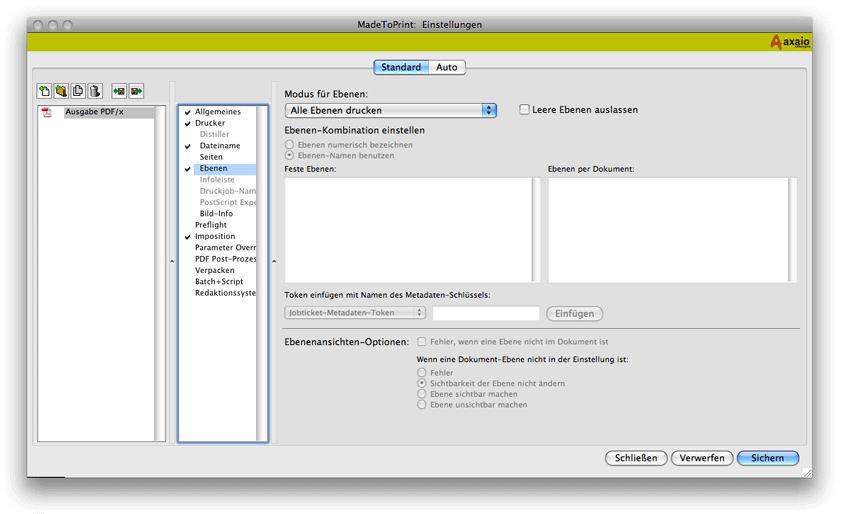Click the Ebenen per Dokument list scrollbar
The height and width of the screenshot is (514, 850).
(x=793, y=230)
